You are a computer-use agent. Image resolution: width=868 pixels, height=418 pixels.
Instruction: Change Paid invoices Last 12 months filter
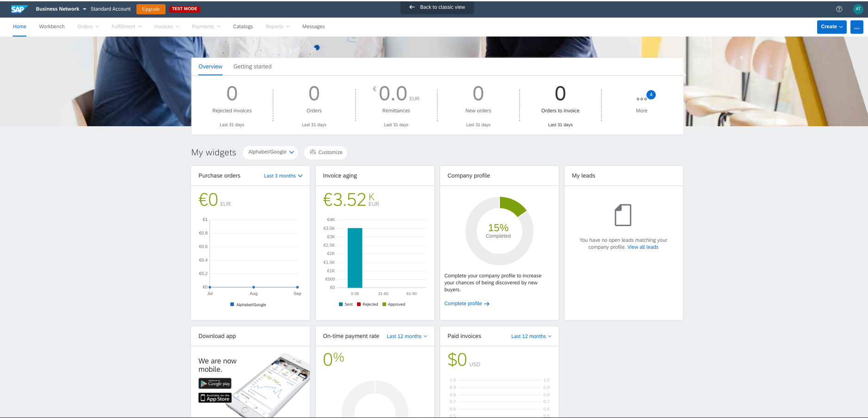(531, 337)
